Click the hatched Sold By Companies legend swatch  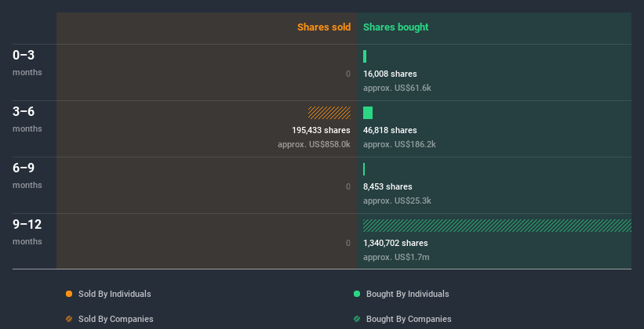coord(69,319)
